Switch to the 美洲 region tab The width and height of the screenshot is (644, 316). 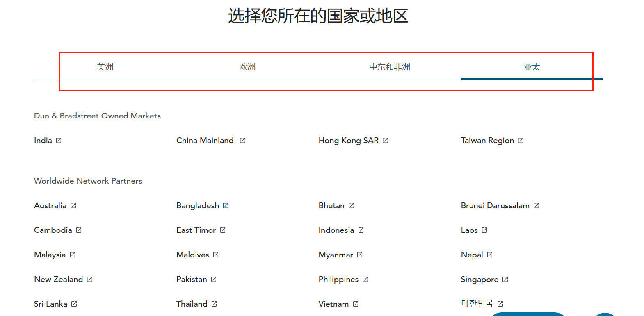[105, 67]
